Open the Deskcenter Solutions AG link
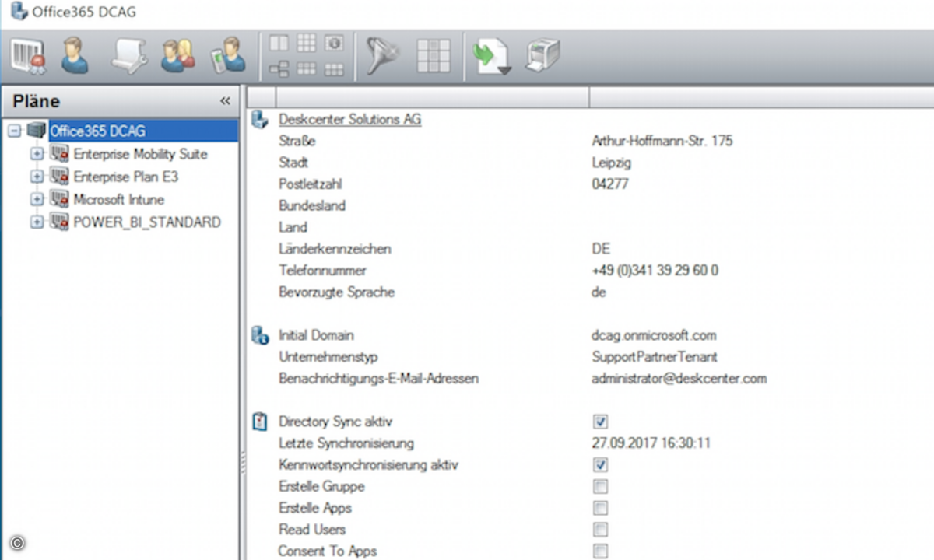934x560 pixels. click(349, 120)
